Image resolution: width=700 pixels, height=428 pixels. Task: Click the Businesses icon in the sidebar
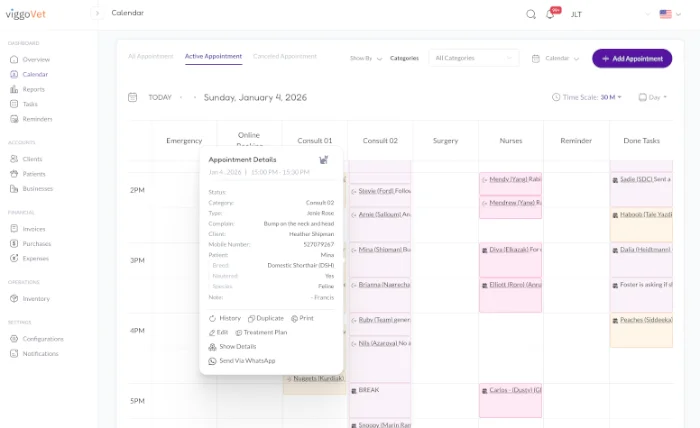click(14, 189)
